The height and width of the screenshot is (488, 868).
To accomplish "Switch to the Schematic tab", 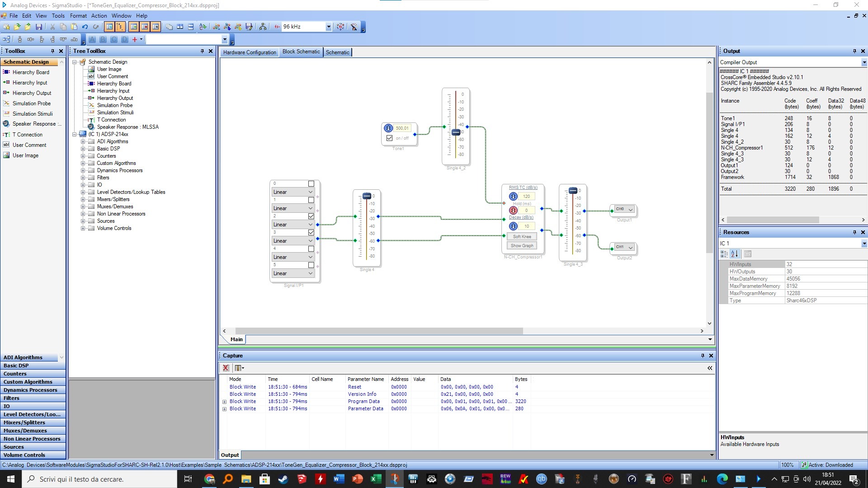I will coord(338,52).
